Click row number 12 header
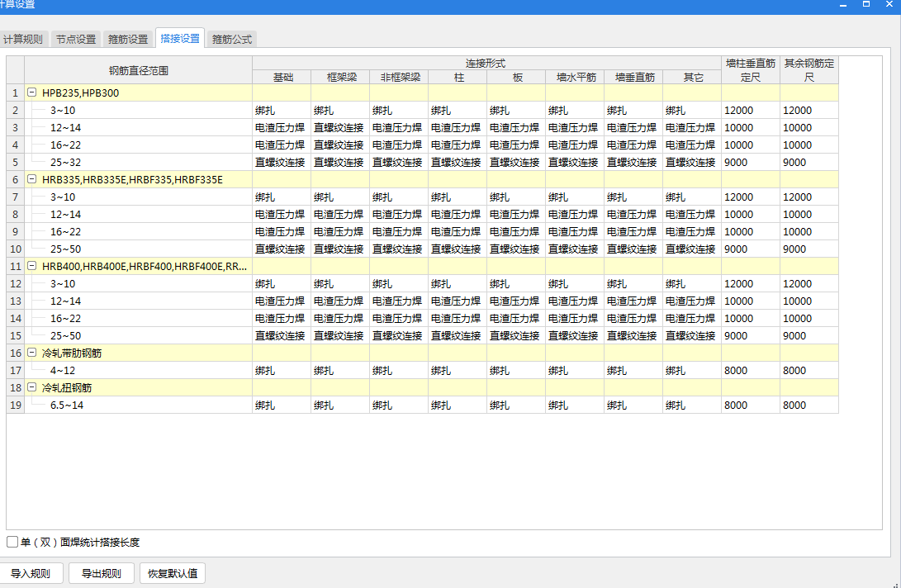901x588 pixels. click(16, 284)
